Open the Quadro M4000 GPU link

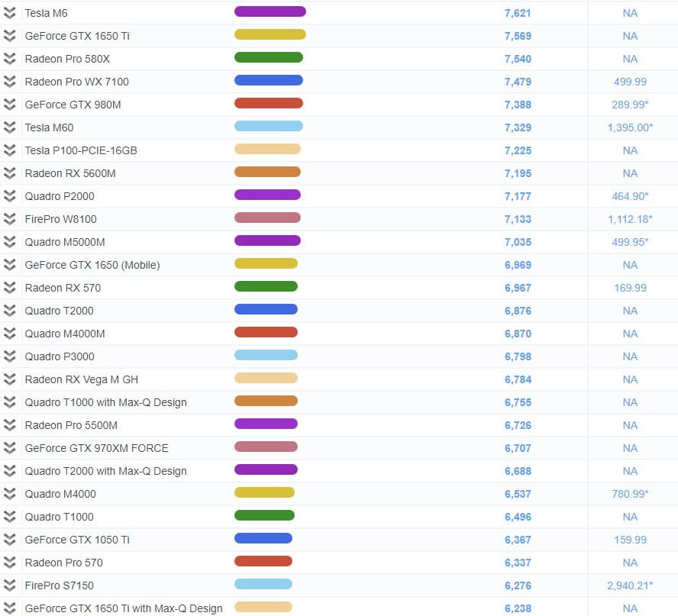(x=60, y=495)
